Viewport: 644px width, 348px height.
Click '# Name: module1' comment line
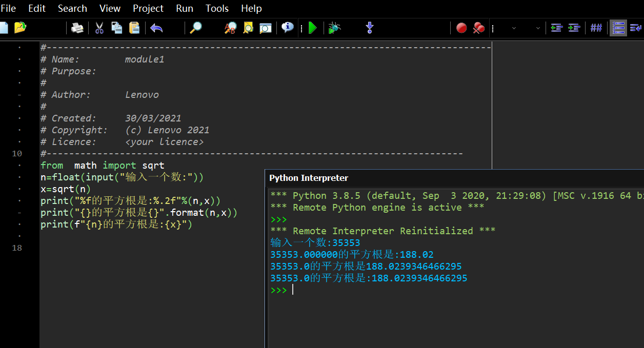click(103, 59)
